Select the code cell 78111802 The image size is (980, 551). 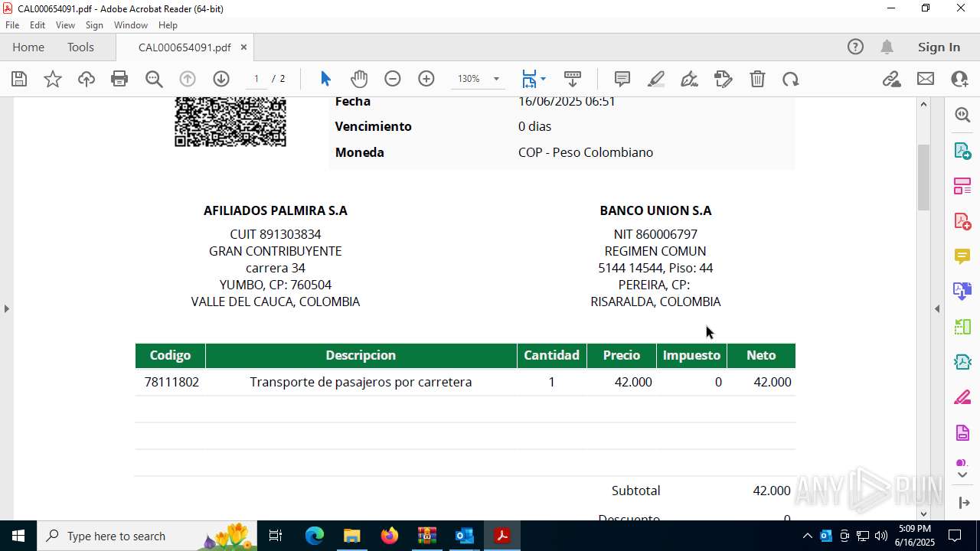(171, 382)
